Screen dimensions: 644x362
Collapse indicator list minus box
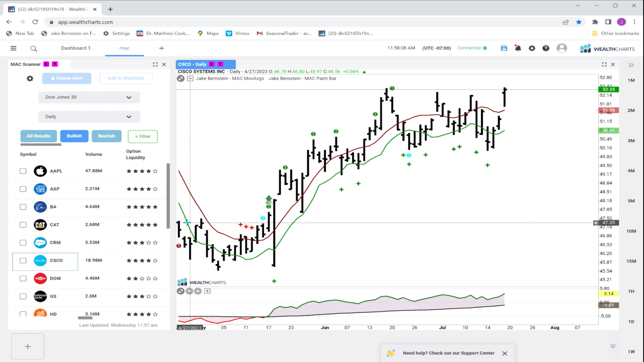pos(190,78)
